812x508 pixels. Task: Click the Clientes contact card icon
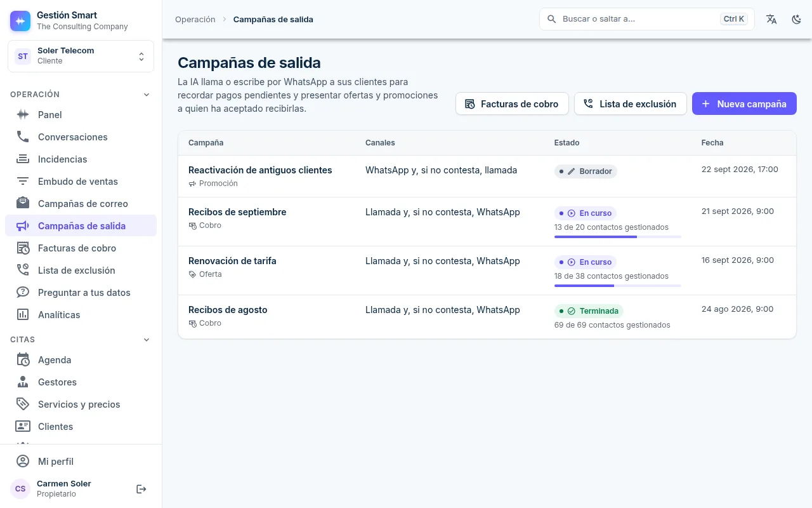pos(23,427)
